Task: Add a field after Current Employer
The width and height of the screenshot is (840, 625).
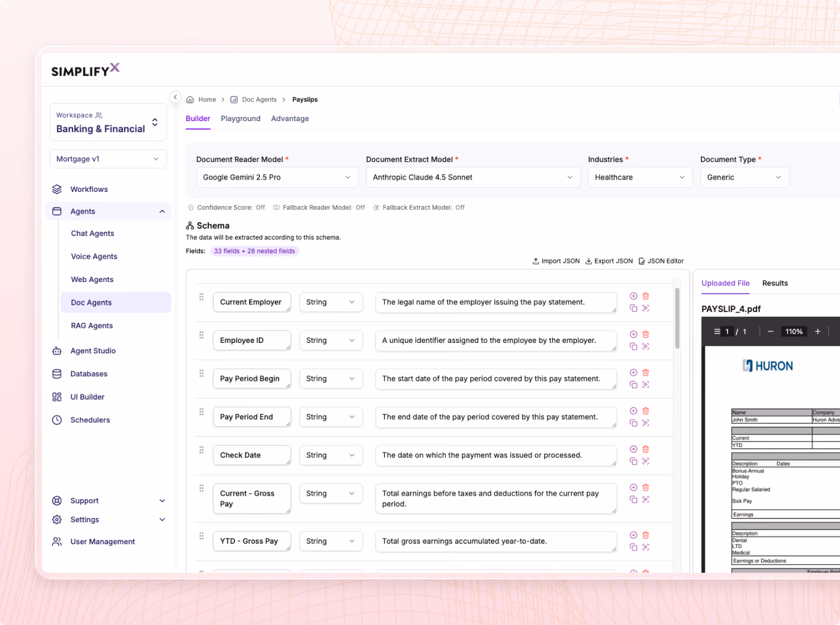Action: point(634,296)
